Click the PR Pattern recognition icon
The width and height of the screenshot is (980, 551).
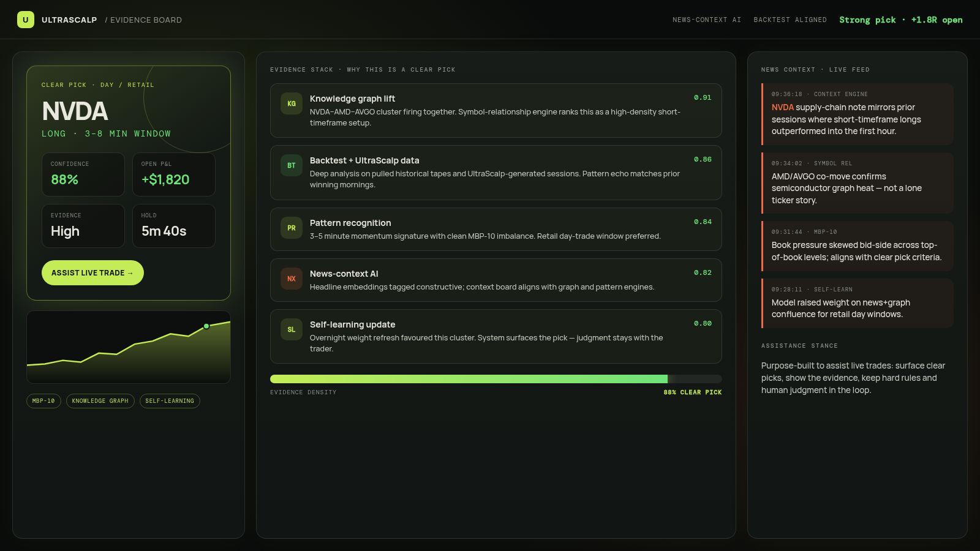[292, 228]
